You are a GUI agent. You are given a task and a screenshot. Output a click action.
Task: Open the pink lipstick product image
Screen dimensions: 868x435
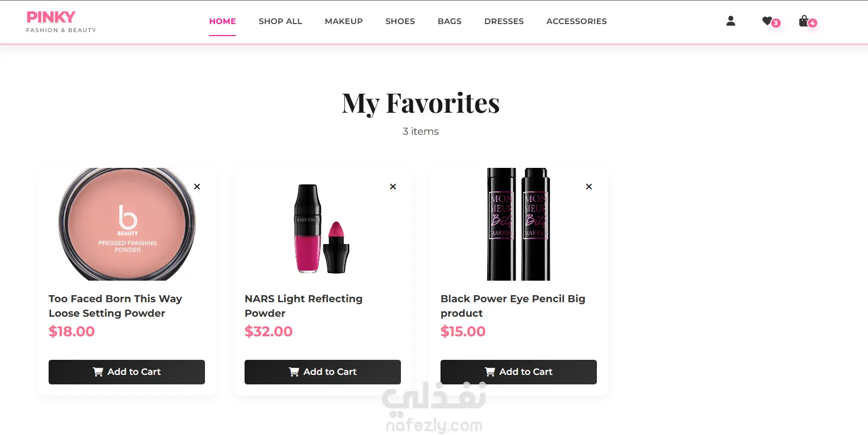coord(322,229)
